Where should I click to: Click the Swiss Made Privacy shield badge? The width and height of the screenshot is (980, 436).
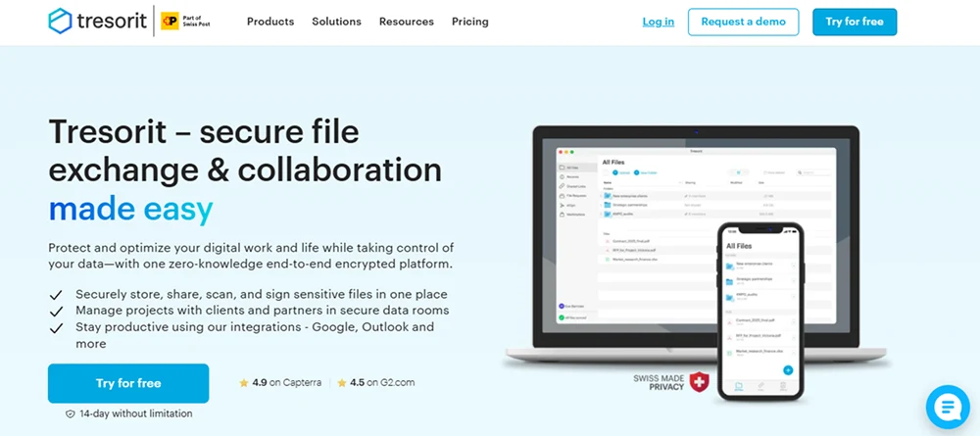coord(698,381)
